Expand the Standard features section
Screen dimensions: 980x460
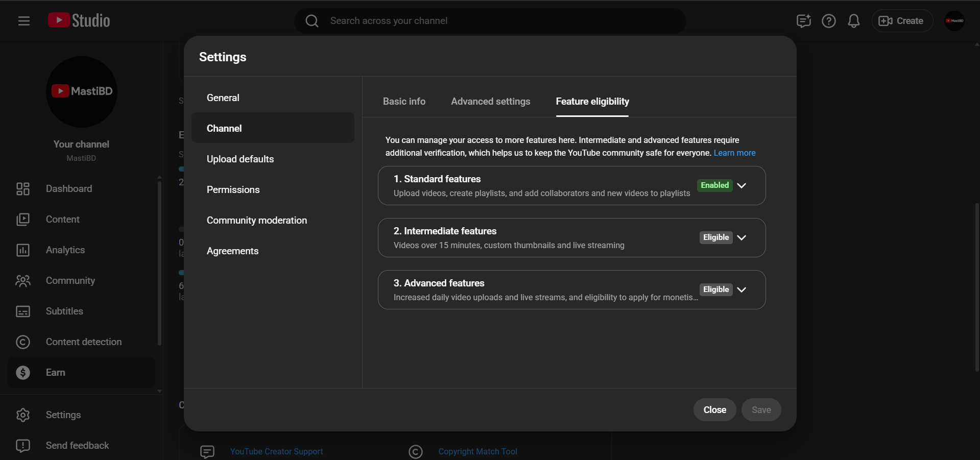tap(742, 186)
